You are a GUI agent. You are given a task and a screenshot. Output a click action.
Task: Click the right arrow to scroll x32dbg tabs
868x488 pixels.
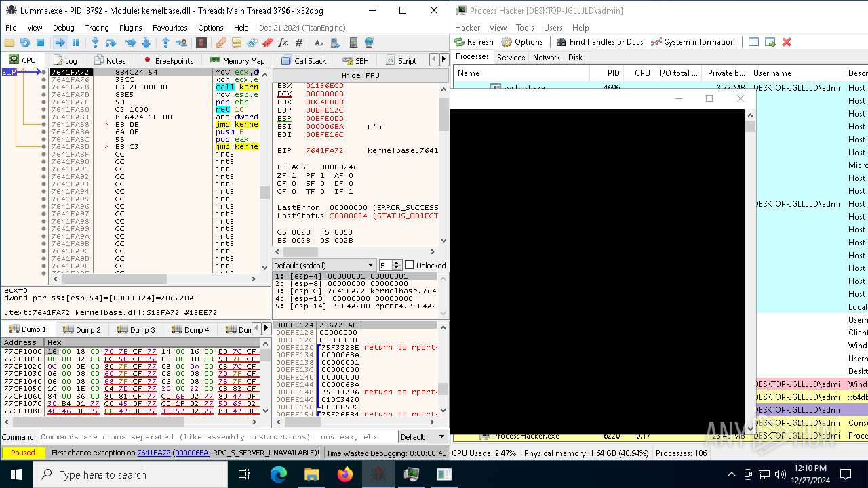pyautogui.click(x=444, y=60)
